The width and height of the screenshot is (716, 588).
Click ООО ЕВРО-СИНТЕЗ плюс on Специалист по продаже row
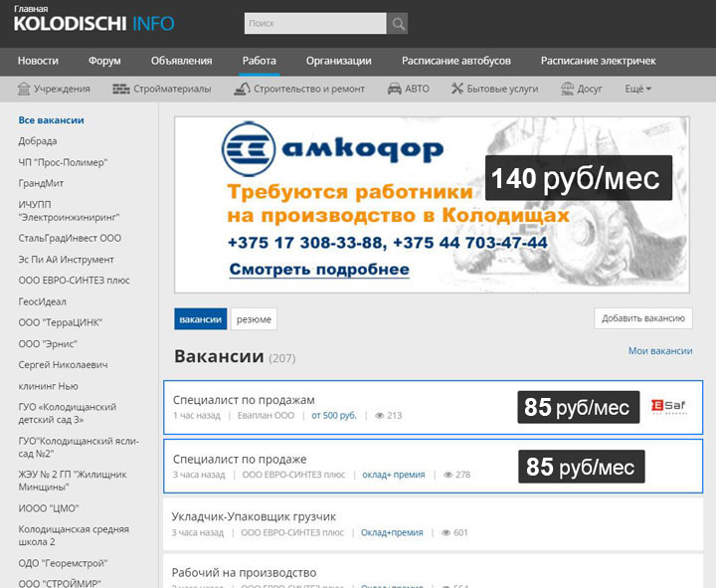pos(293,475)
